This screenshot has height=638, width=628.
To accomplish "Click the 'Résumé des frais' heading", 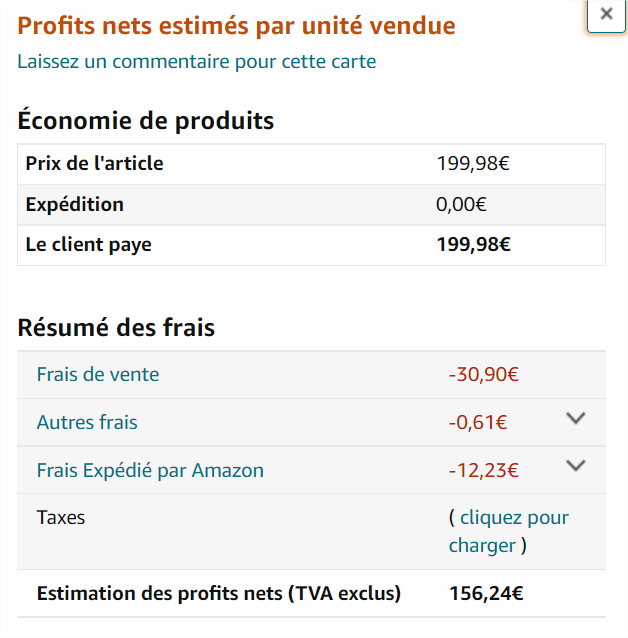I will point(116,328).
